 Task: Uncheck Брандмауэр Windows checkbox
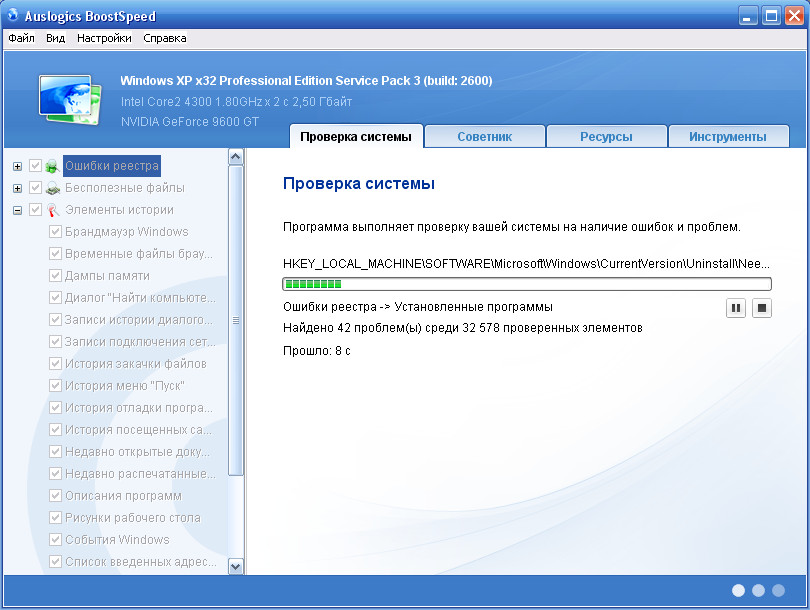pyautogui.click(x=55, y=232)
